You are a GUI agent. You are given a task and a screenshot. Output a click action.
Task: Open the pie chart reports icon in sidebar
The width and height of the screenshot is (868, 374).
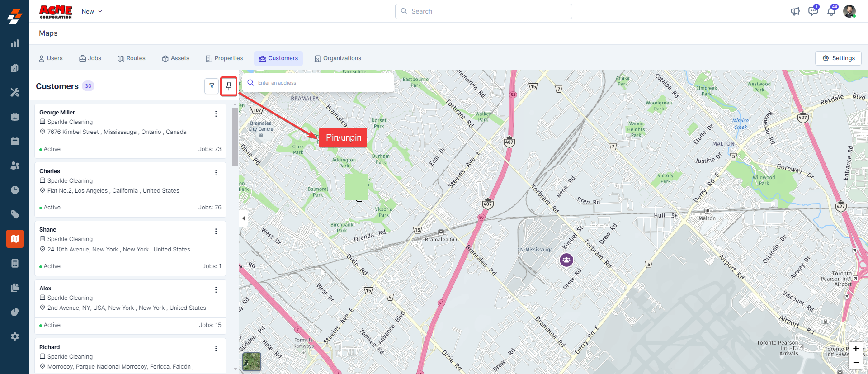15,312
